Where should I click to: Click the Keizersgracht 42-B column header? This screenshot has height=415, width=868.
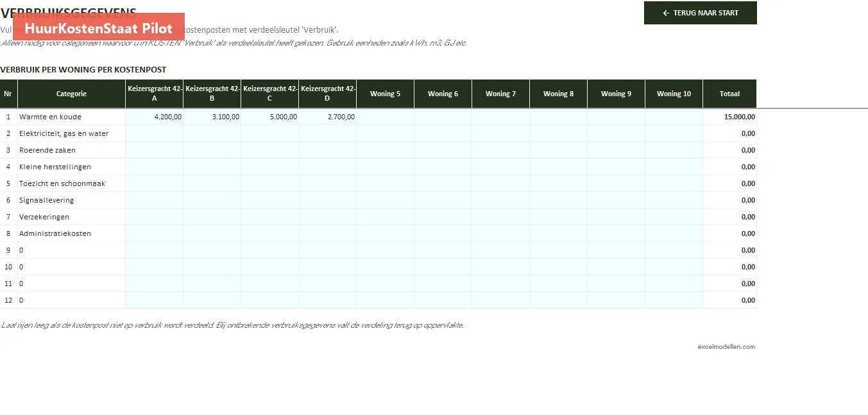[212, 94]
